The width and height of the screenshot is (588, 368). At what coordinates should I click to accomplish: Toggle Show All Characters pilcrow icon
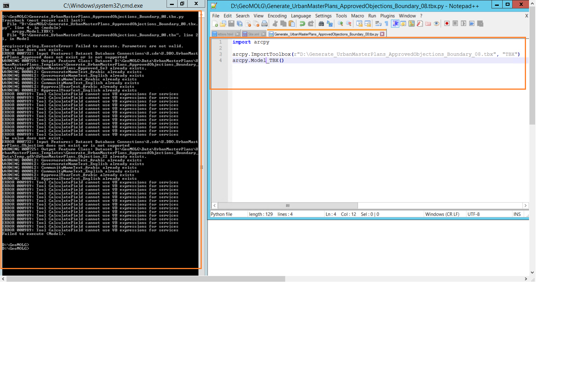pyautogui.click(x=387, y=24)
